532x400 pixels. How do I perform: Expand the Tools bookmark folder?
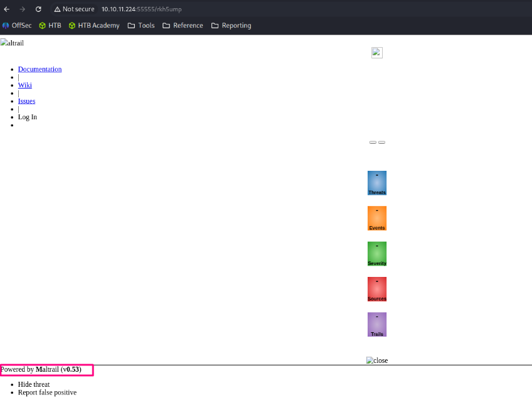click(141, 26)
